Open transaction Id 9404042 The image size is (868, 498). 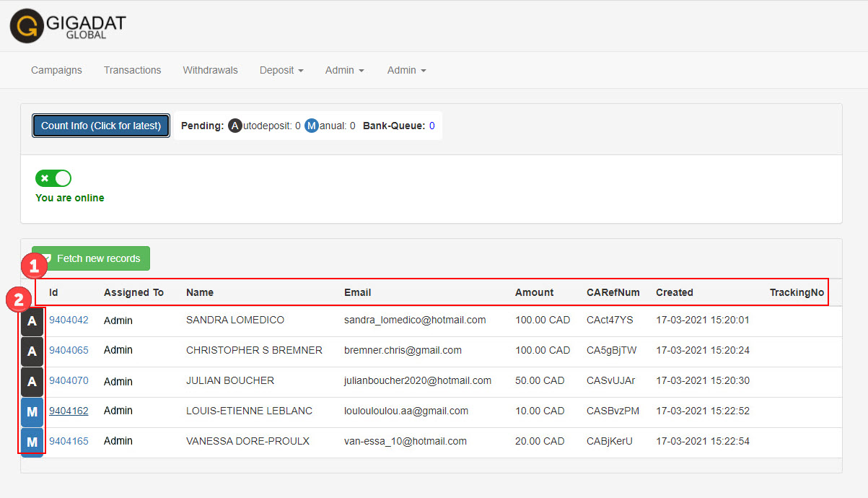coord(69,320)
